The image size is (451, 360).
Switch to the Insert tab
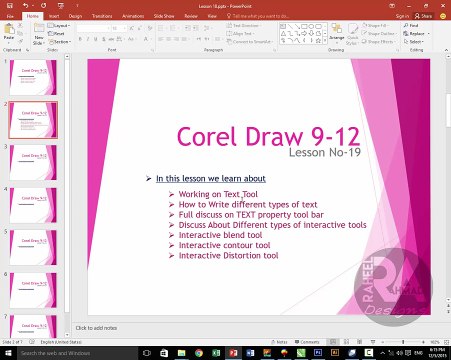[54, 16]
